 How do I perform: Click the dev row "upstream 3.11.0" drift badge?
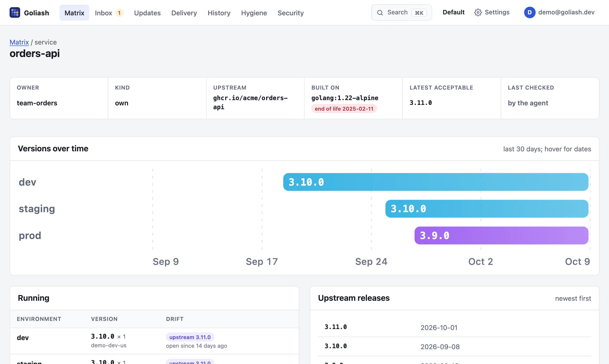click(x=190, y=337)
